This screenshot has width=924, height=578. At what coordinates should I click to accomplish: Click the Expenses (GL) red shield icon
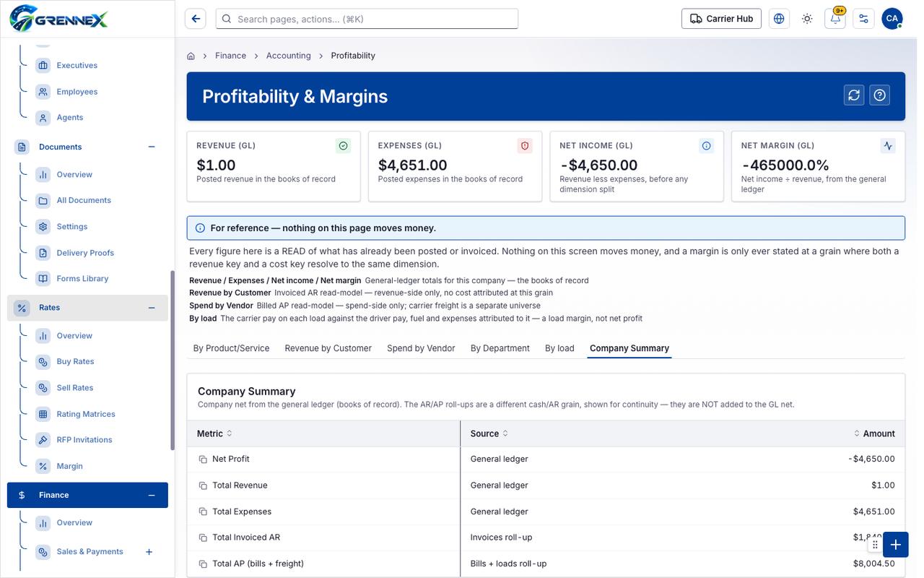[x=525, y=146]
